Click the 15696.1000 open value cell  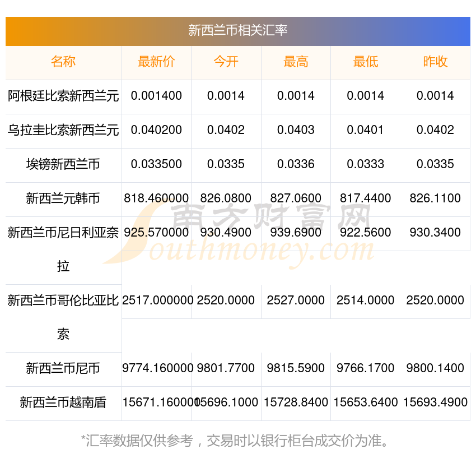click(227, 403)
